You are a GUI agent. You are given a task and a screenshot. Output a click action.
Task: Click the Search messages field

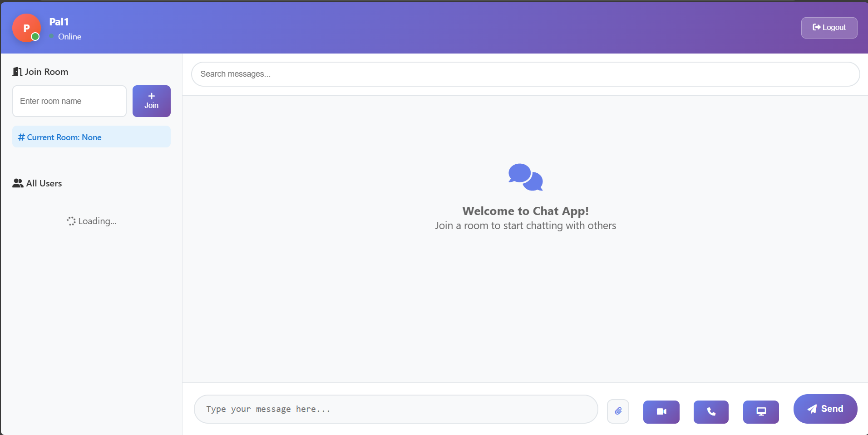[x=525, y=74]
